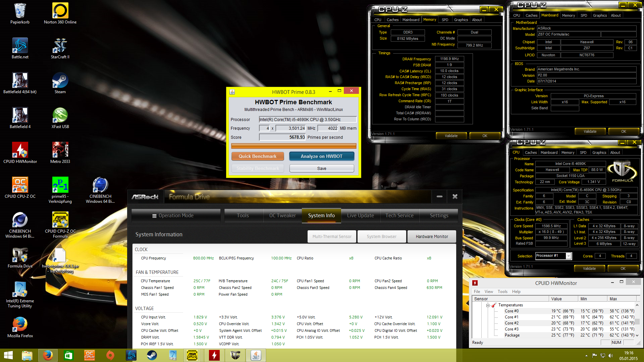Select the hwbotprime-0.8.3.jar shortcut icon
Image resolution: width=644 pixels, height=362 pixels.
pos(60,260)
